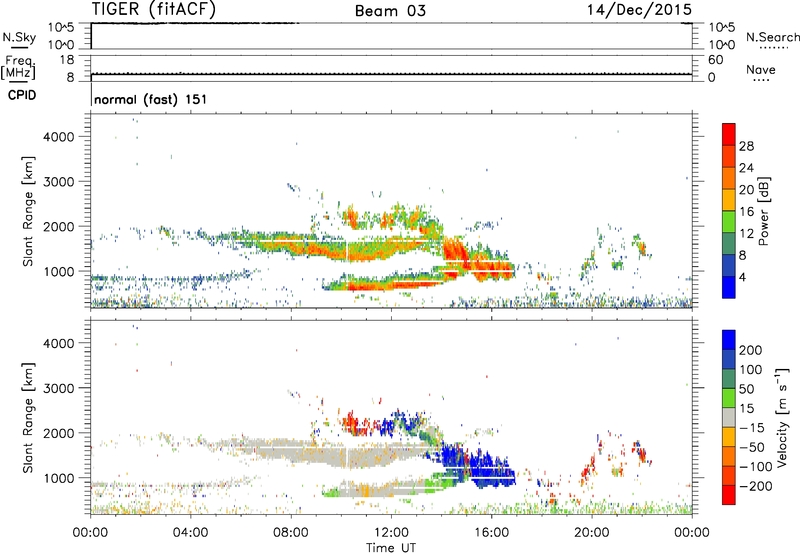Pick the light green 12–16 dB power swatch

pos(729,222)
